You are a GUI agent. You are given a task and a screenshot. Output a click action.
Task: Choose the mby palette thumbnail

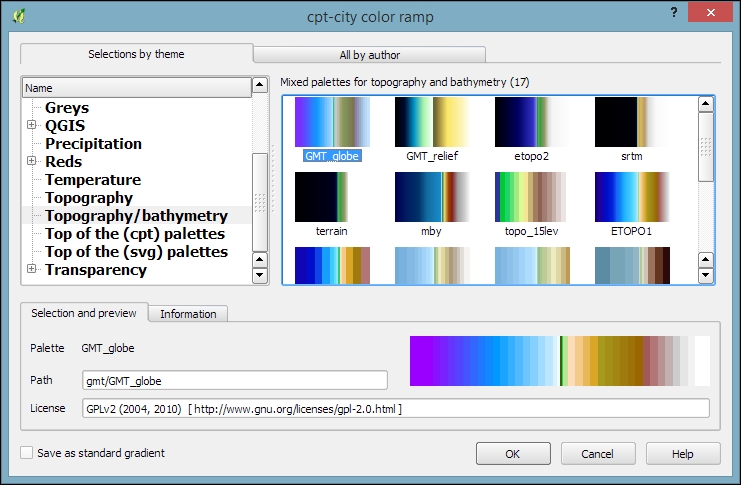click(x=432, y=197)
